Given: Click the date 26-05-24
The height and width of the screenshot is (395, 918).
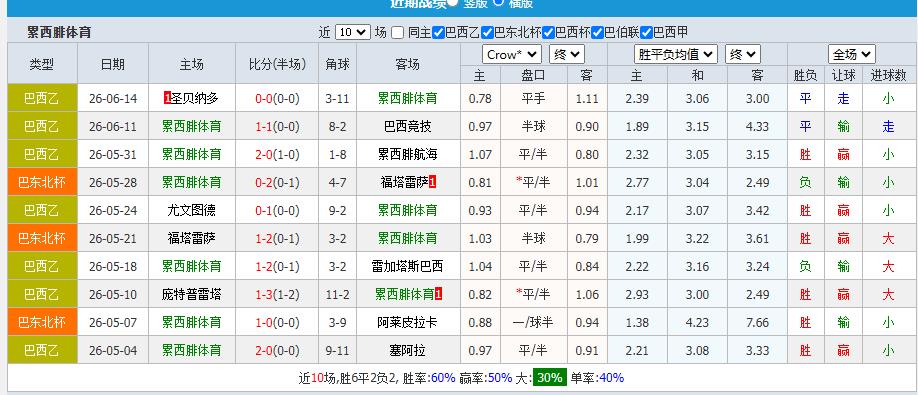Looking at the screenshot, I should [x=112, y=210].
